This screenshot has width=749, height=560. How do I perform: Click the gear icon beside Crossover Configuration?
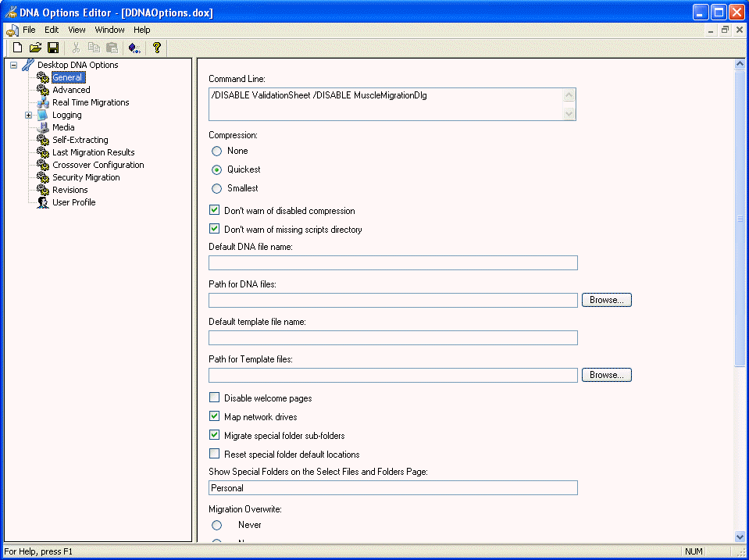tap(43, 164)
